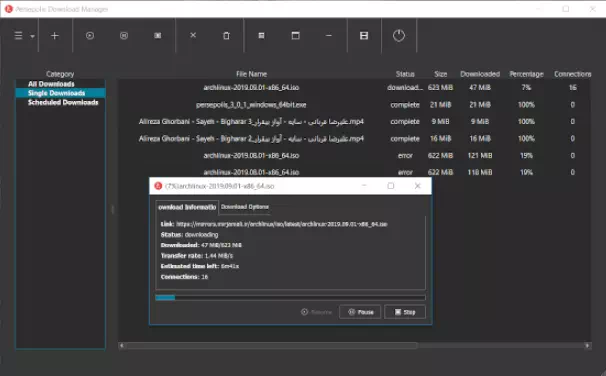606x376 pixels.
Task: Click the horizontal scrollbar thumb
Action: tap(272, 345)
